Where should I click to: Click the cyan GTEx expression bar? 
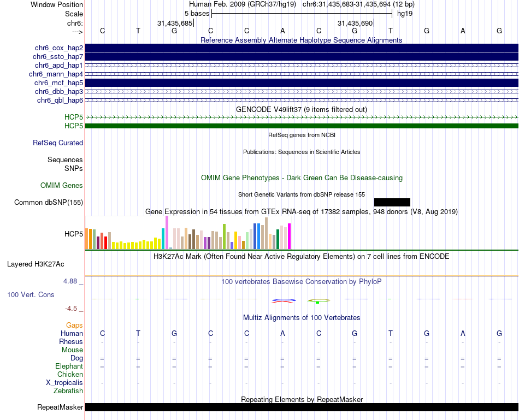pos(163,239)
